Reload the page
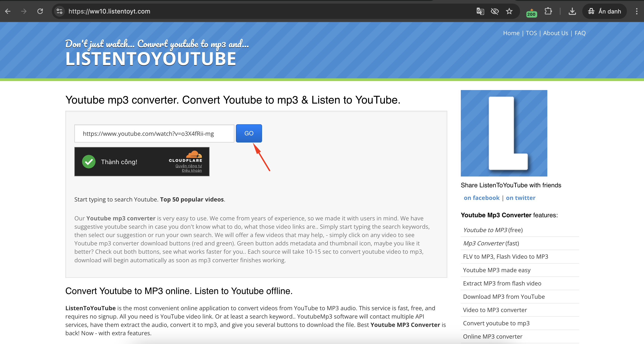The width and height of the screenshot is (644, 344). [40, 11]
